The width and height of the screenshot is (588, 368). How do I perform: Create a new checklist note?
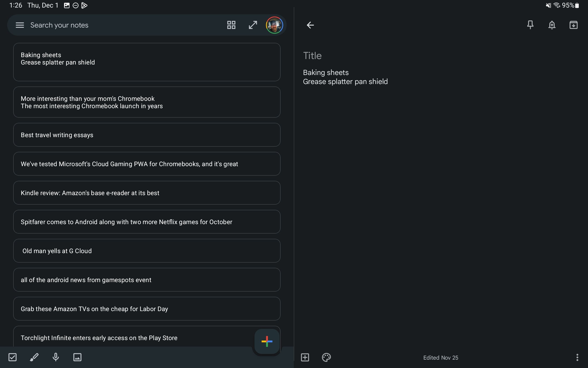click(13, 357)
